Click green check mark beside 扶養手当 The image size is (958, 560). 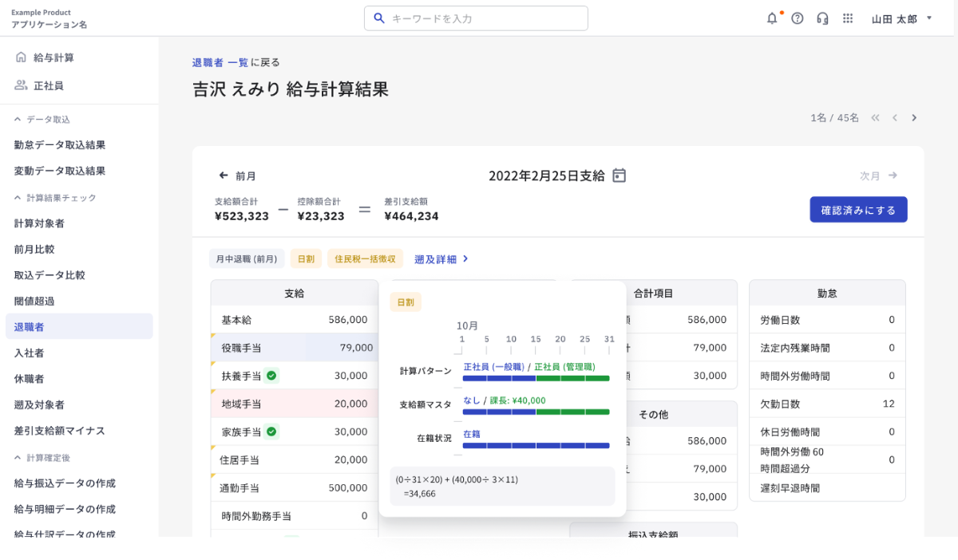[271, 376]
